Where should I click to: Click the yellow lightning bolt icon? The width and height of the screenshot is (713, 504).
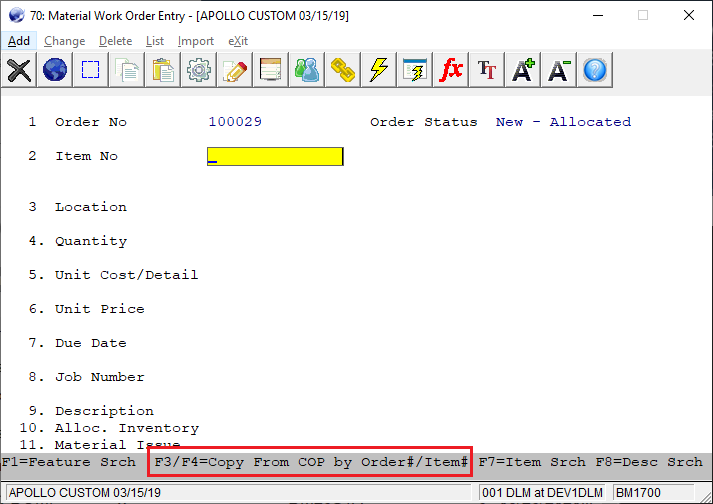point(379,70)
